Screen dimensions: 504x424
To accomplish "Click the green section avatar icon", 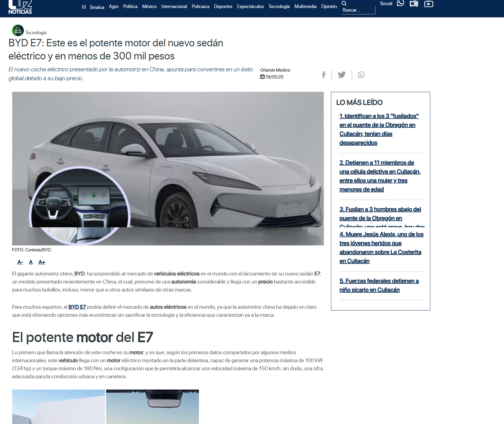I will pyautogui.click(x=18, y=30).
